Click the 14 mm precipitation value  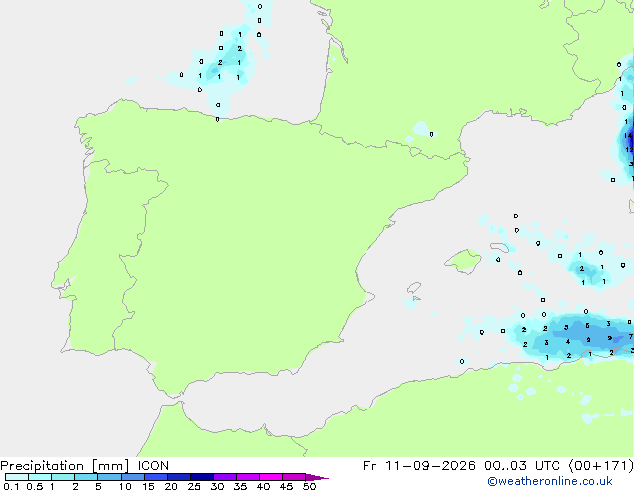tap(628, 135)
